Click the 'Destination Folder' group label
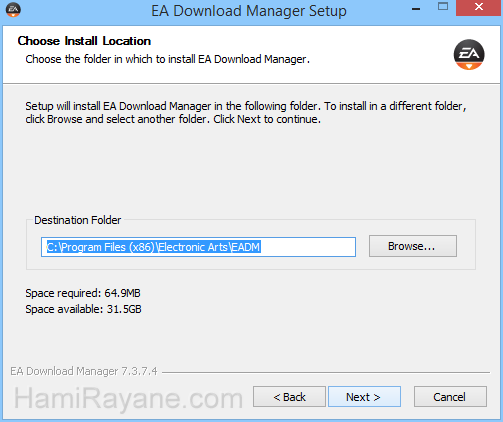 78,220
